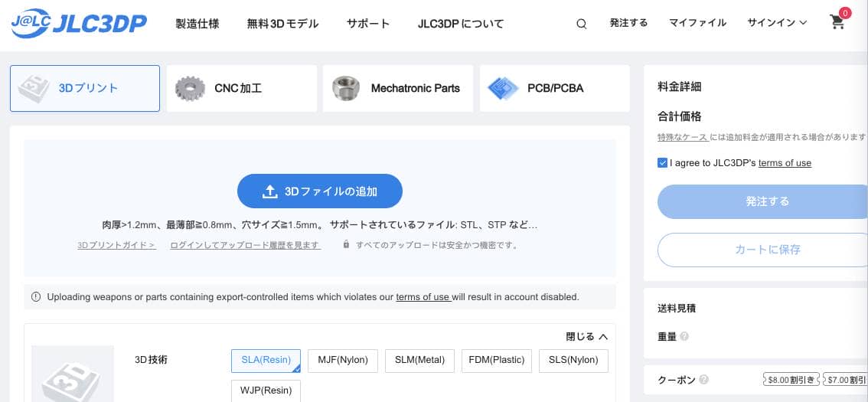Open the 3Dプリントガイド link

(116, 245)
